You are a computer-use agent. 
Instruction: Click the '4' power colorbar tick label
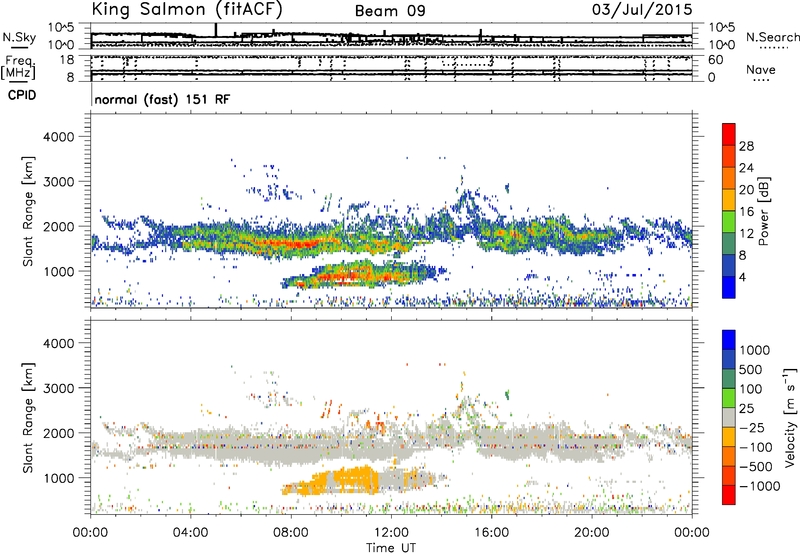pos(742,277)
